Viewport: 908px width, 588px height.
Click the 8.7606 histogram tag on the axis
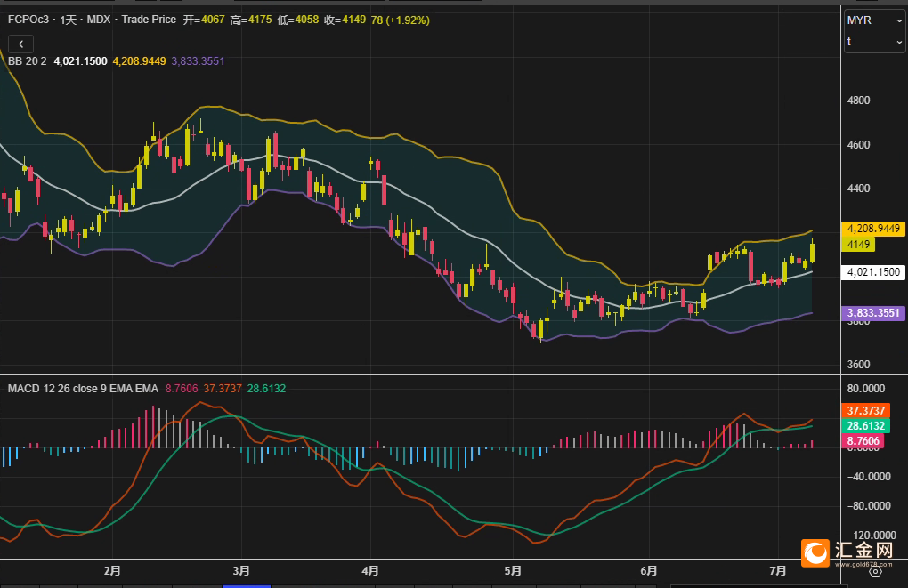863,441
